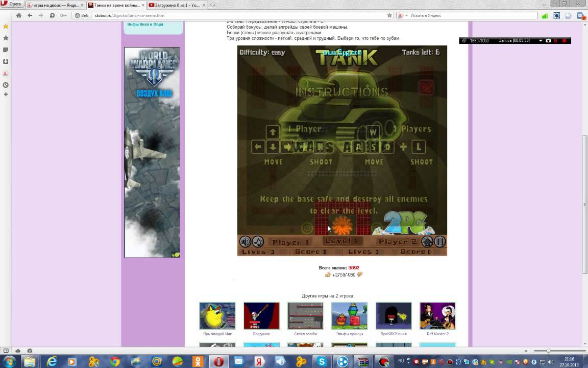Screen dimensions: 588x368
Task: Close the instructions with the red X button
Action: (426, 87)
